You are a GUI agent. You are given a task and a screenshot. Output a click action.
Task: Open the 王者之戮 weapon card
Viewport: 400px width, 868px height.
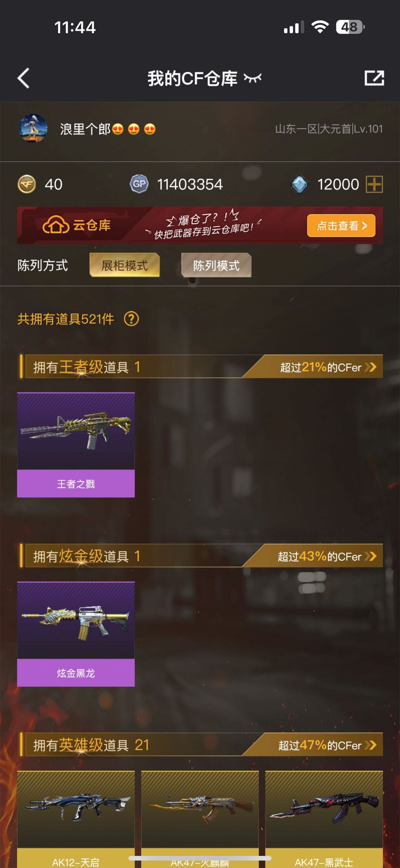tap(76, 445)
